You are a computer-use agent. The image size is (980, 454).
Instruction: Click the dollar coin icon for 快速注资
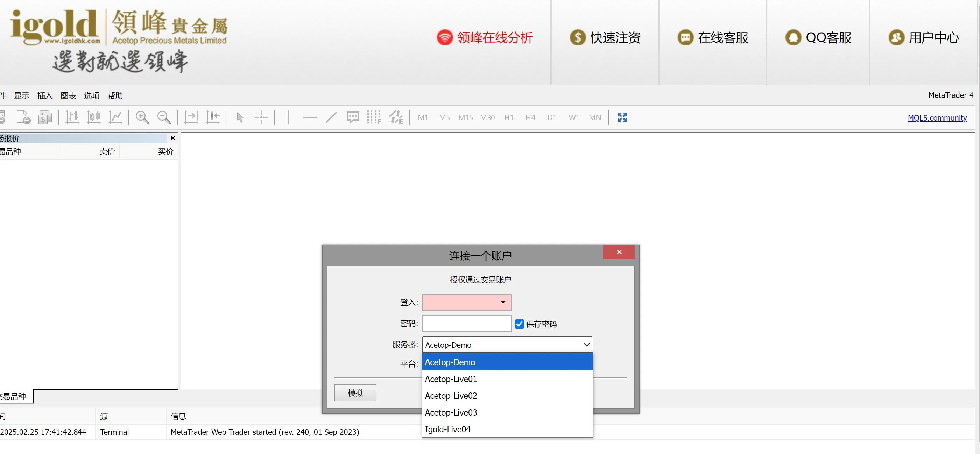pyautogui.click(x=578, y=37)
